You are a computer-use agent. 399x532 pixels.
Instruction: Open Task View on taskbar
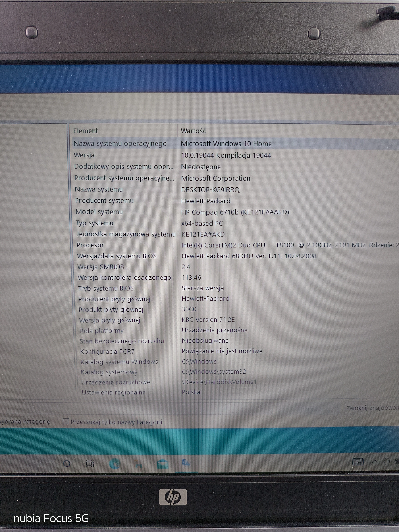click(90, 464)
